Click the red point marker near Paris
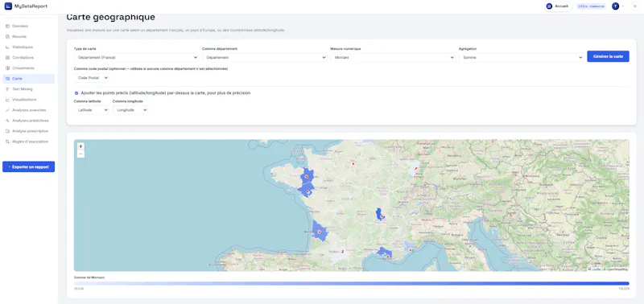The height and width of the screenshot is (304, 644). click(x=353, y=163)
